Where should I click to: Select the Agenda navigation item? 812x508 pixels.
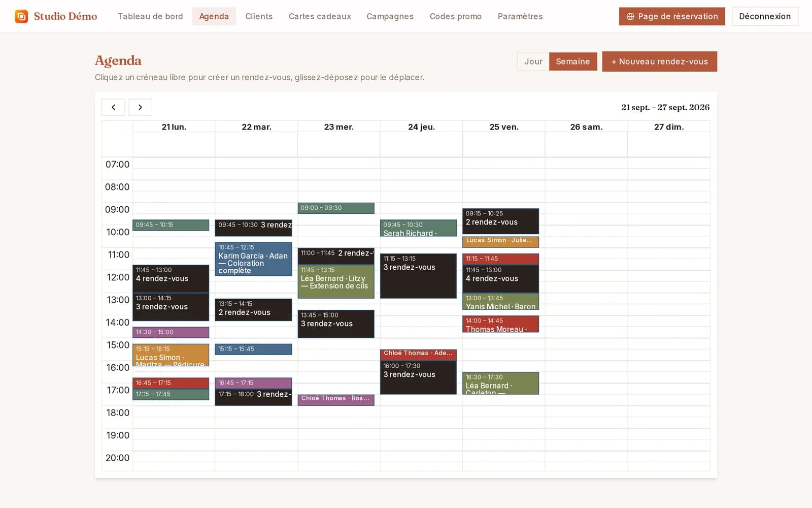pyautogui.click(x=214, y=16)
